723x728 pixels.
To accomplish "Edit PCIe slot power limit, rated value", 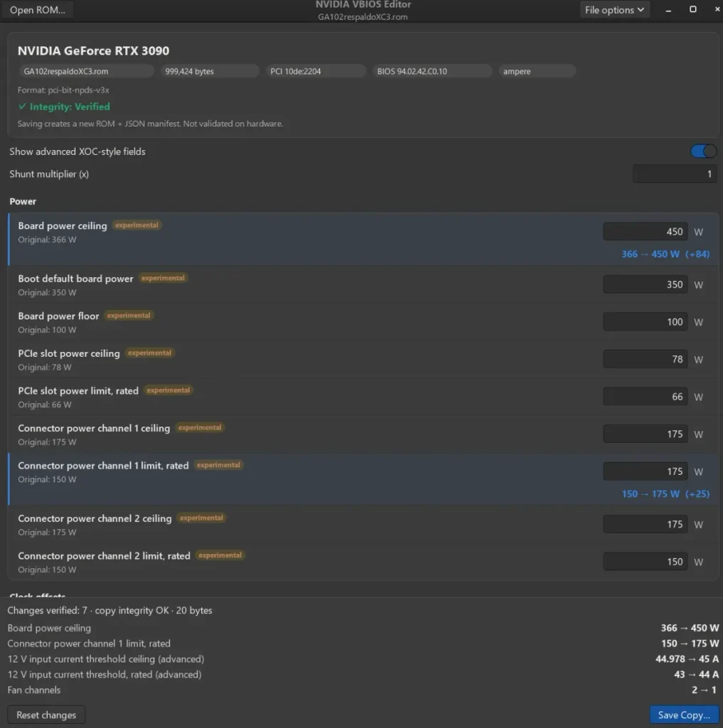I will coord(645,397).
